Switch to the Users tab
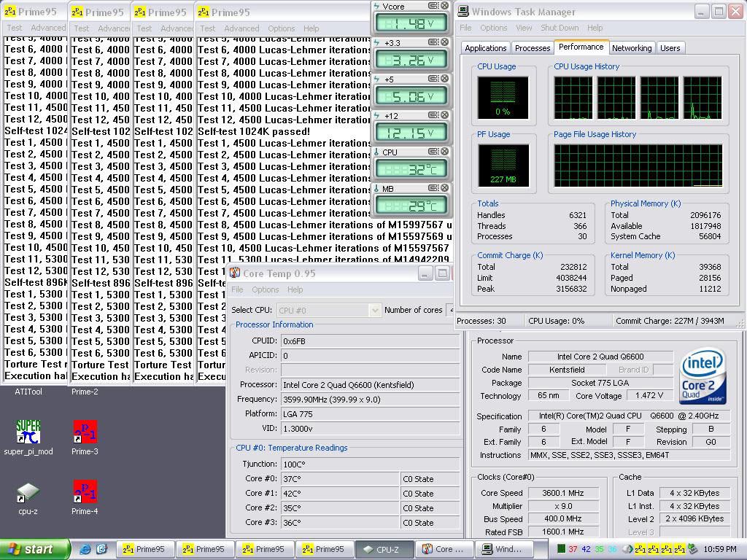Screen dimensions: 747x560 click(x=670, y=48)
